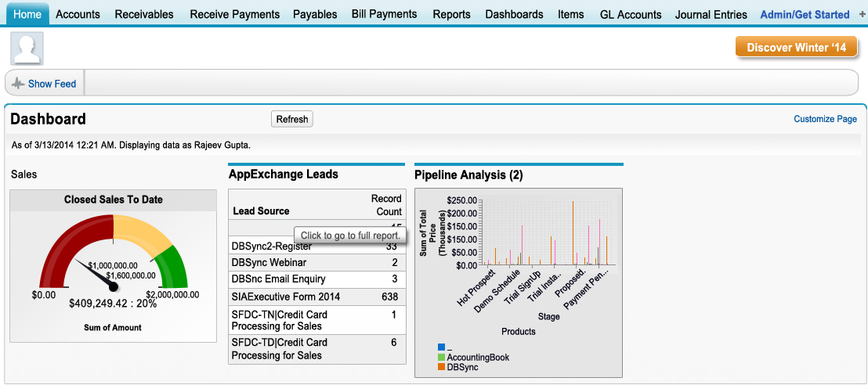
Task: Open the Pipeline Analysis bar chart
Action: click(x=518, y=262)
